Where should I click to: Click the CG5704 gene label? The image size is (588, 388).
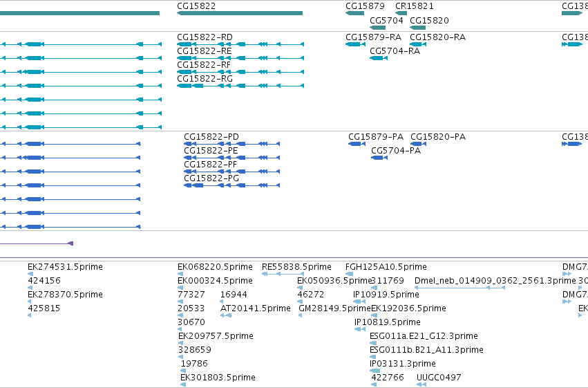[x=386, y=20]
